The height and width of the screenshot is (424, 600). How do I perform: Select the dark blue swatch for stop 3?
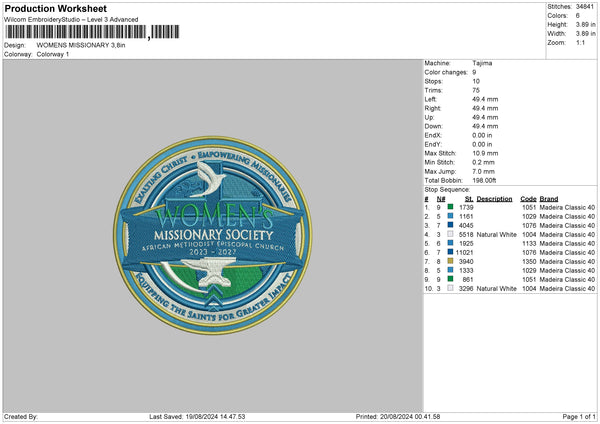click(450, 225)
